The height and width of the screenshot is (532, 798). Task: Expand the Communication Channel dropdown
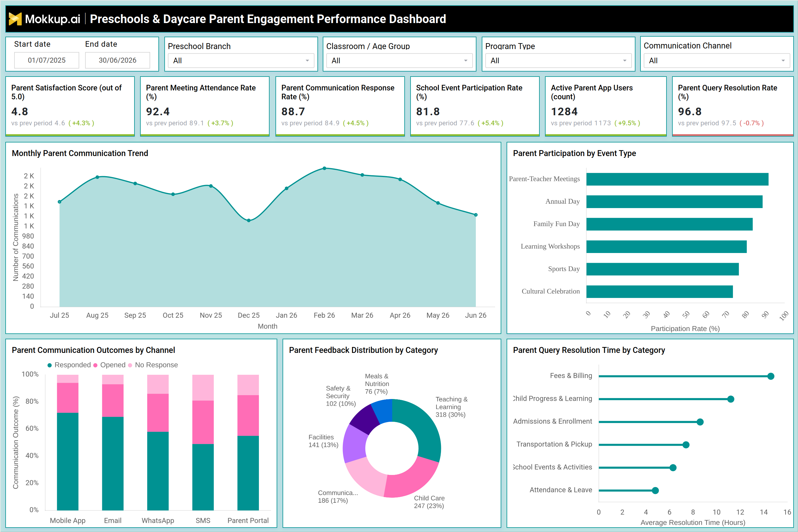point(717,61)
